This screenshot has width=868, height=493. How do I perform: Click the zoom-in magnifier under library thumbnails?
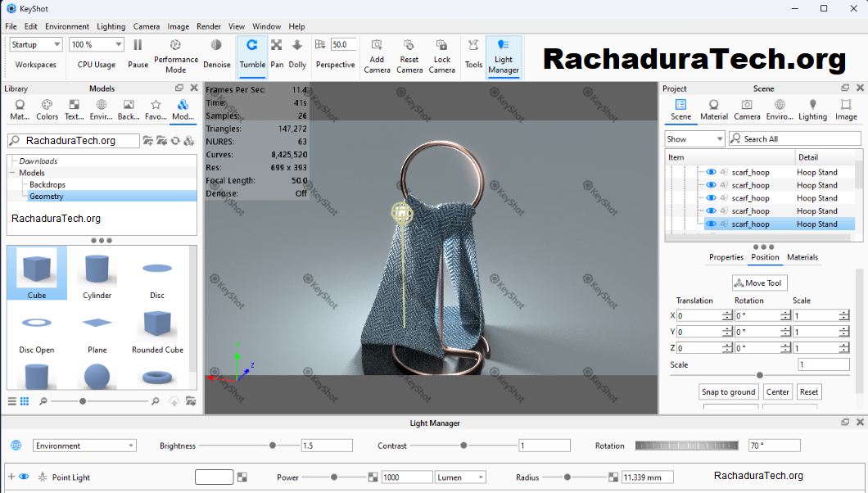pyautogui.click(x=156, y=401)
